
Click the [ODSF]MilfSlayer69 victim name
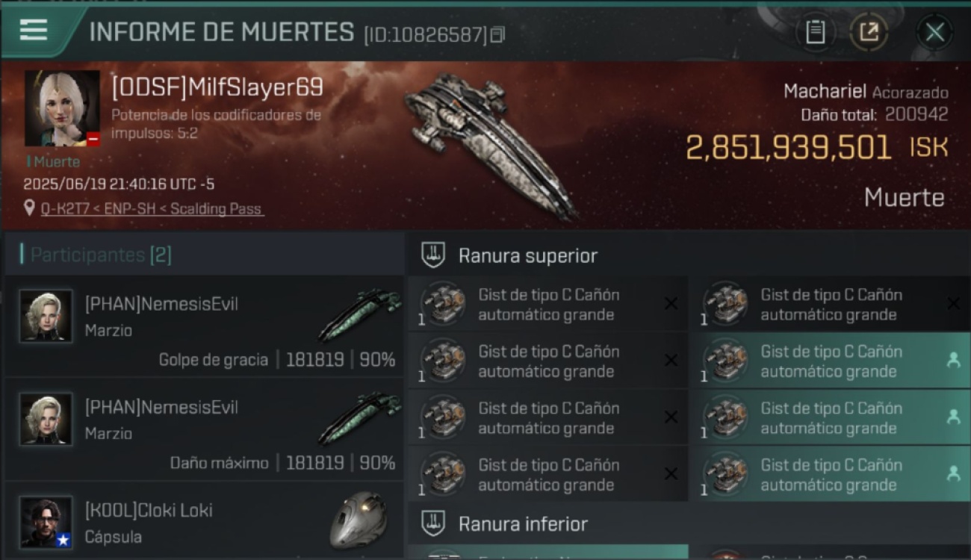[x=217, y=87]
